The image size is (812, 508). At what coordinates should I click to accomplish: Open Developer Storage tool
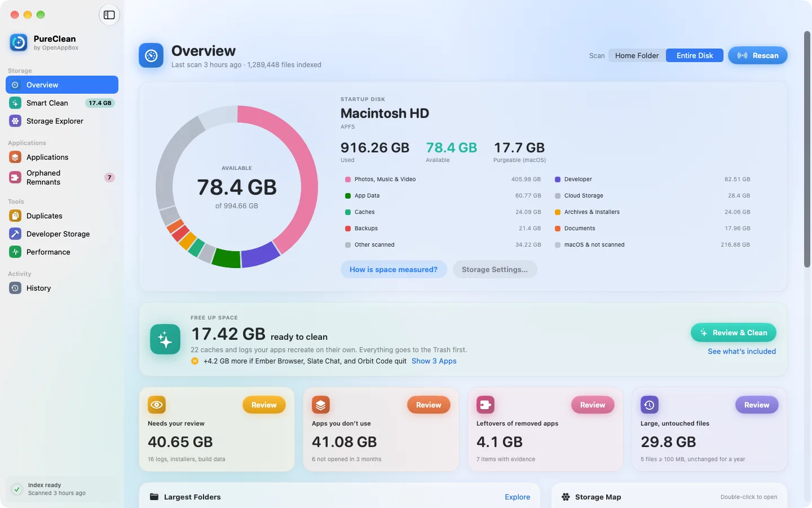coord(62,234)
